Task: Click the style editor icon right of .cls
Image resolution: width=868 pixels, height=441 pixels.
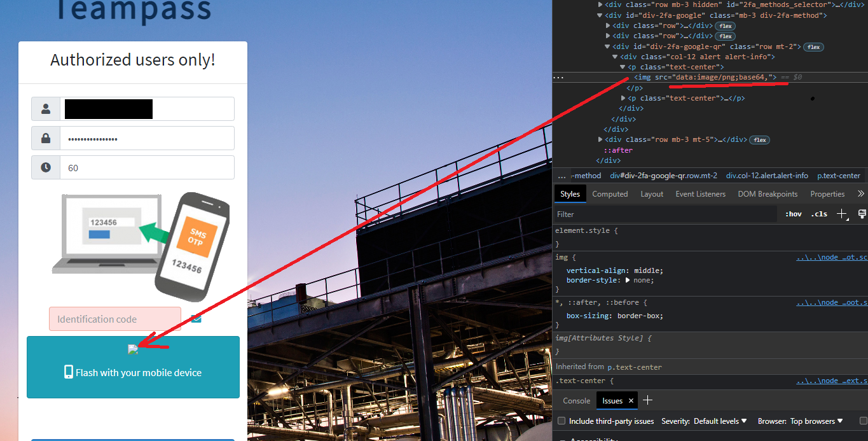Action: [862, 214]
